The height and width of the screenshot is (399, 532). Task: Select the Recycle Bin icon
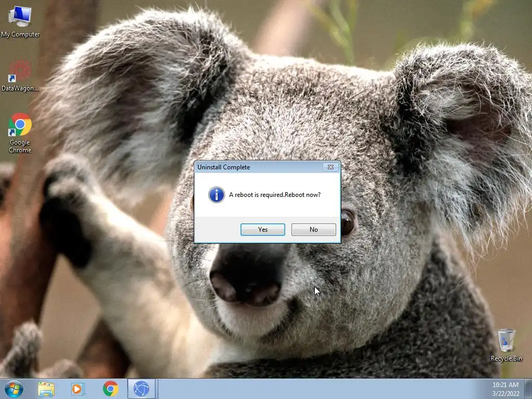pos(506,345)
